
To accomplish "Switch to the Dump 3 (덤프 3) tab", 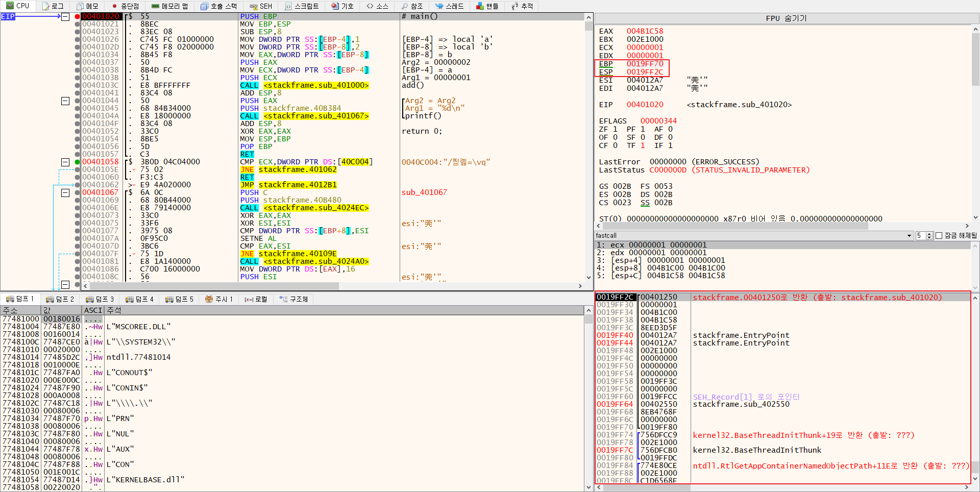I will pyautogui.click(x=100, y=299).
